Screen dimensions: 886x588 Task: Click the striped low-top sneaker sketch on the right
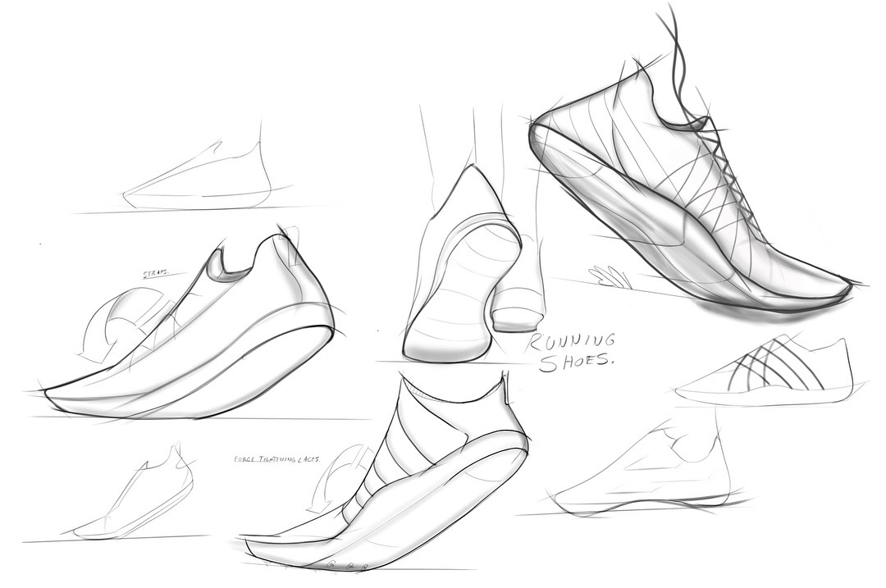(x=771, y=369)
